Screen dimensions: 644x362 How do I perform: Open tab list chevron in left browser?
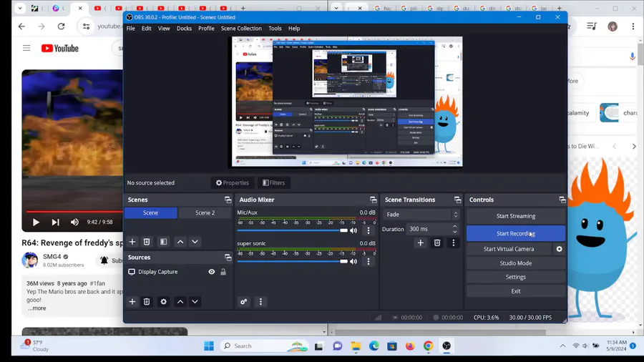(20, 8)
